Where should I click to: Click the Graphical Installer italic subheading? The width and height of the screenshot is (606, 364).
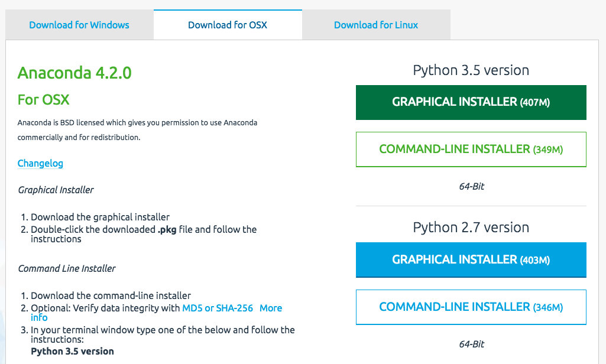click(x=56, y=190)
